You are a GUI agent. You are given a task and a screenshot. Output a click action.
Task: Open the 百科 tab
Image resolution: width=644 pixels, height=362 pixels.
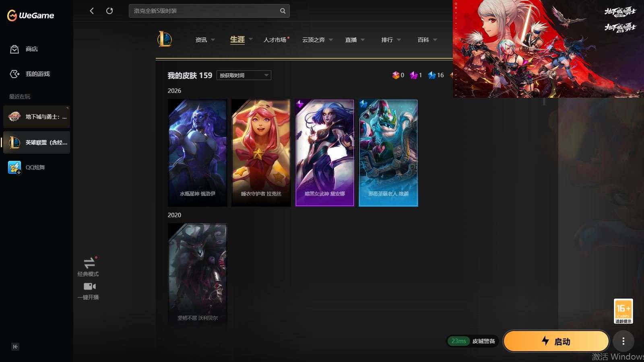(423, 40)
